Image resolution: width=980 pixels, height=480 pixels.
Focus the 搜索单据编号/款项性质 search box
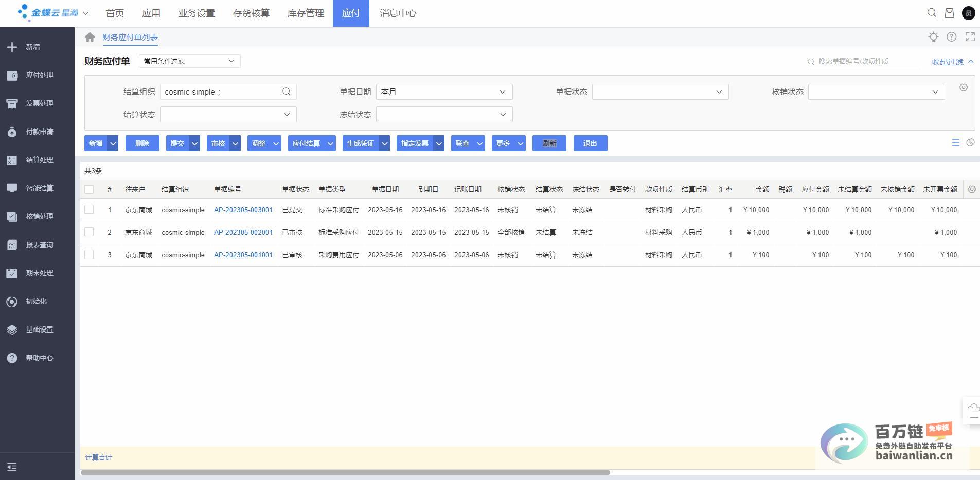tap(863, 61)
